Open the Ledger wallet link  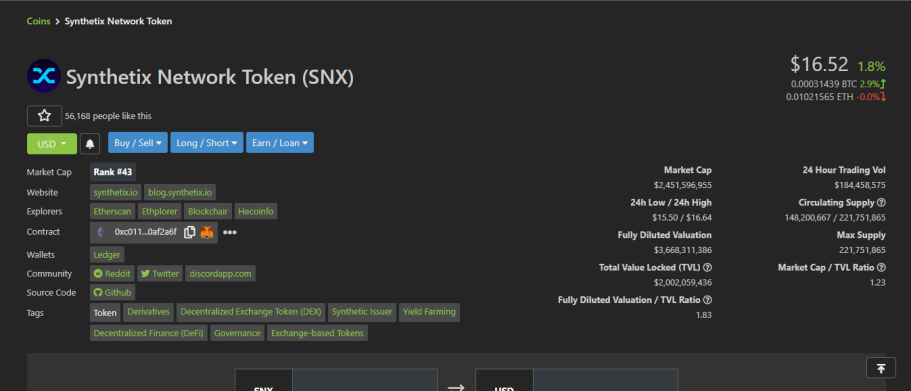point(107,254)
